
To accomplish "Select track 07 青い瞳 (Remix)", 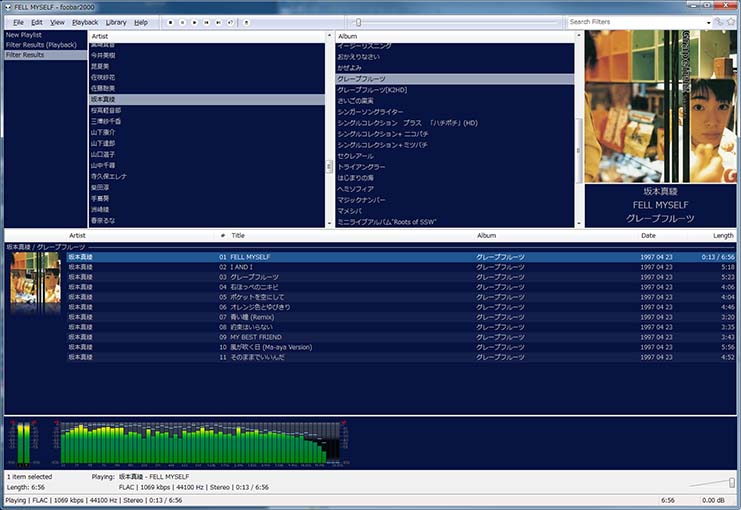I will tap(401, 317).
